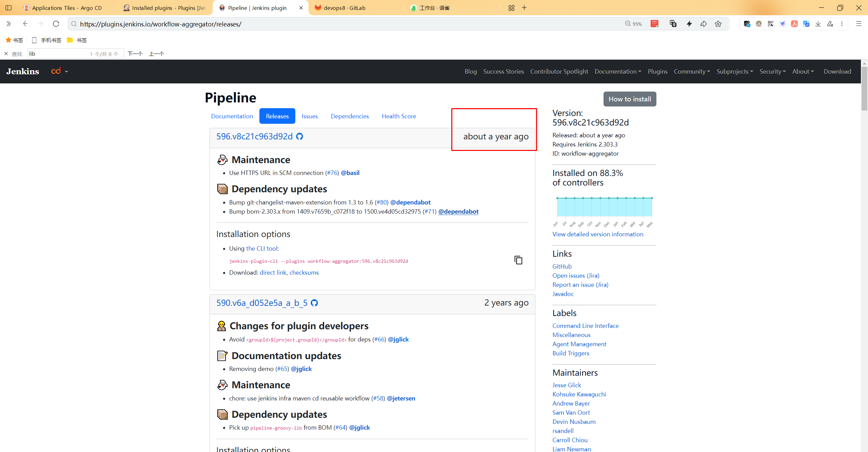The image size is (868, 452).
Task: Open the Jesse Glick maintainer link
Action: pos(567,385)
